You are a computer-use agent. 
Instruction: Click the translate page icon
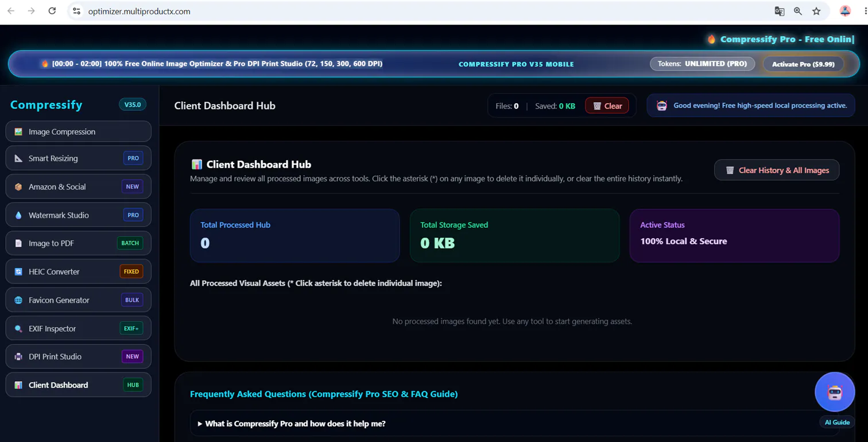click(x=779, y=11)
